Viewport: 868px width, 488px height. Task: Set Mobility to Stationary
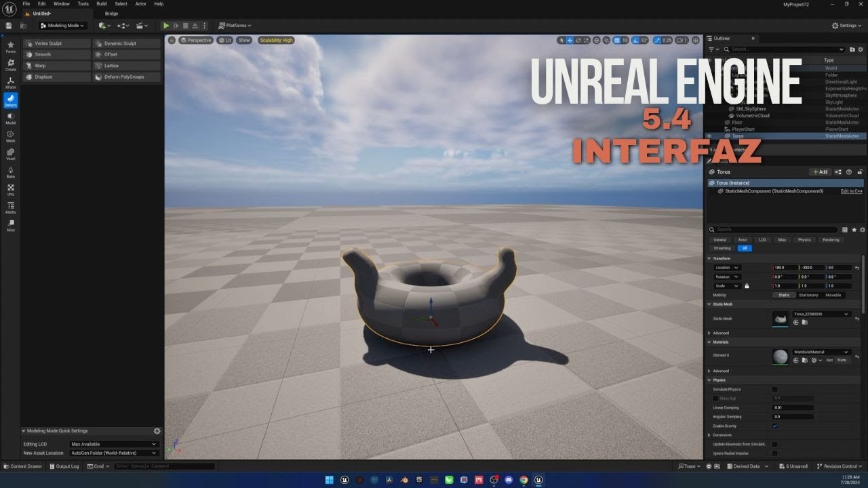(x=808, y=295)
